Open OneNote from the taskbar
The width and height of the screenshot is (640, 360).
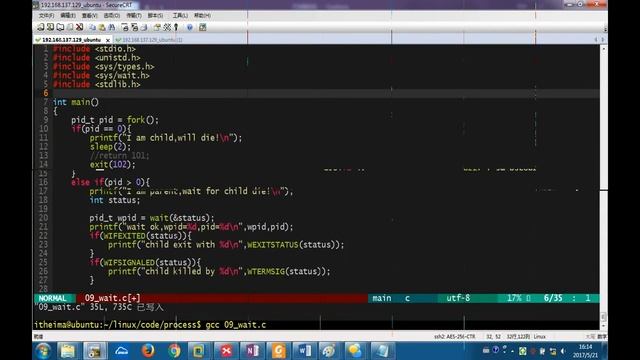click(252, 351)
